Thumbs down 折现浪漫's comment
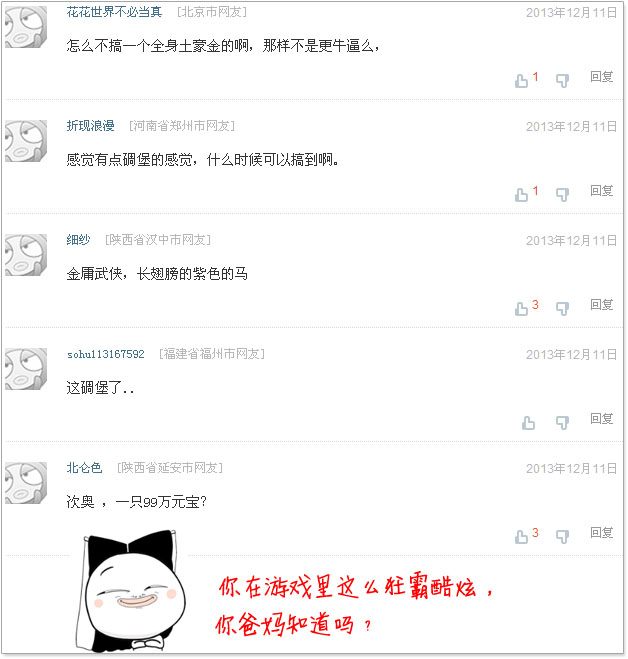 (562, 194)
